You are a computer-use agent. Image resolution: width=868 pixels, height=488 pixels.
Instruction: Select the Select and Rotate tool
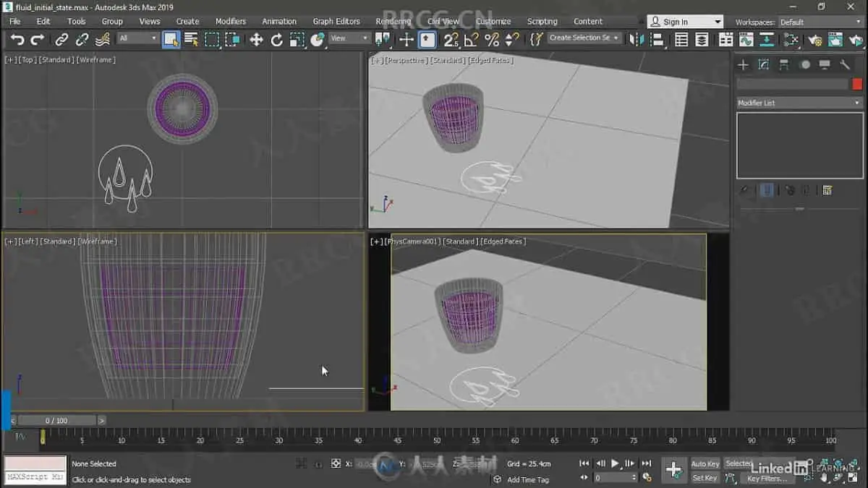point(276,40)
